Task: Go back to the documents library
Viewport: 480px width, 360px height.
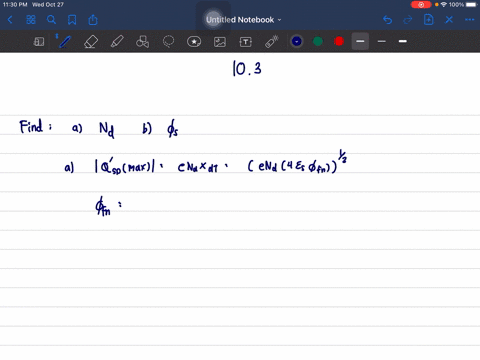Action: pos(10,20)
